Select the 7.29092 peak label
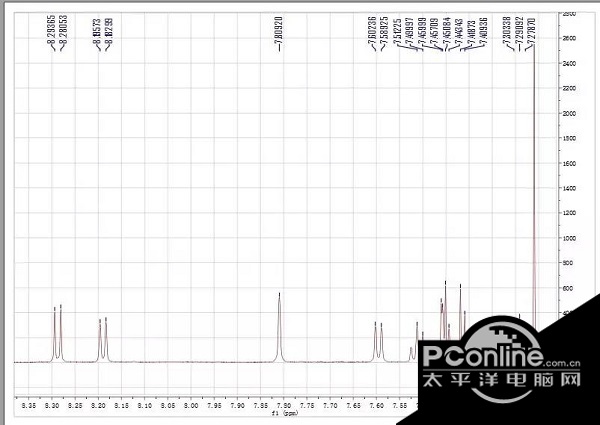600x425 pixels. click(x=518, y=31)
